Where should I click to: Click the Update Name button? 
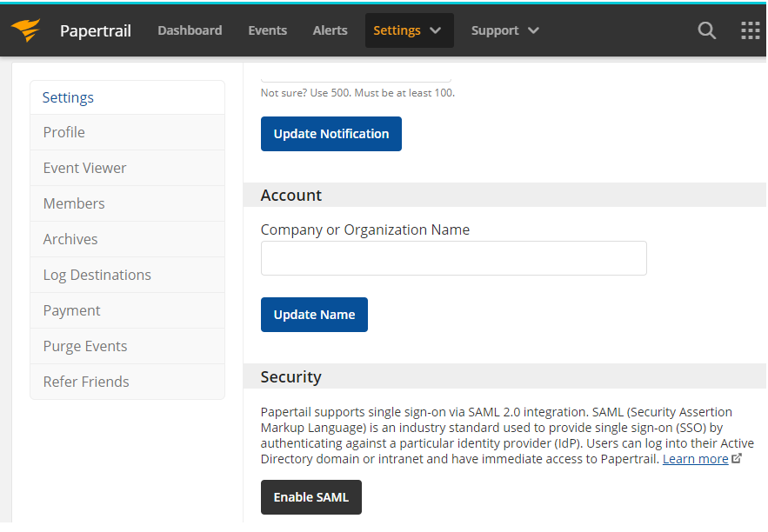pos(314,315)
